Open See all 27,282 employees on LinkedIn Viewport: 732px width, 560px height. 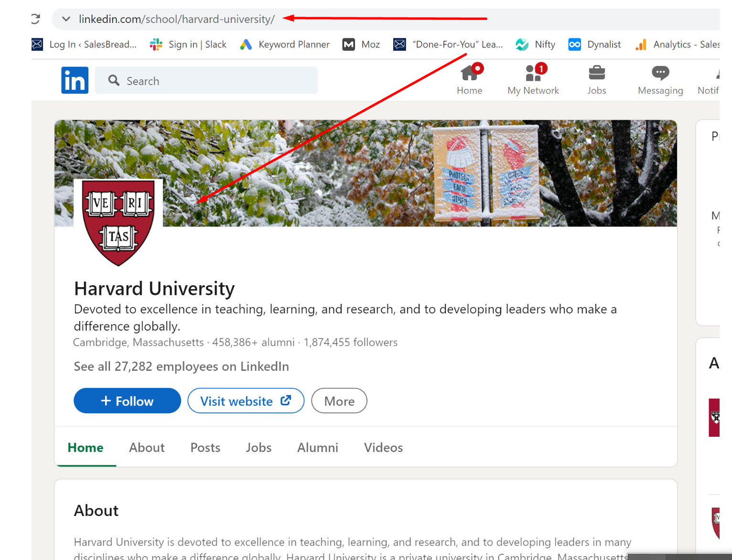(x=181, y=366)
